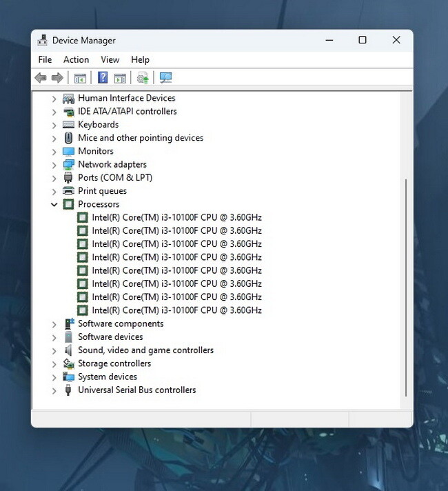
Task: Select the Print queues tree item
Action: (102, 191)
